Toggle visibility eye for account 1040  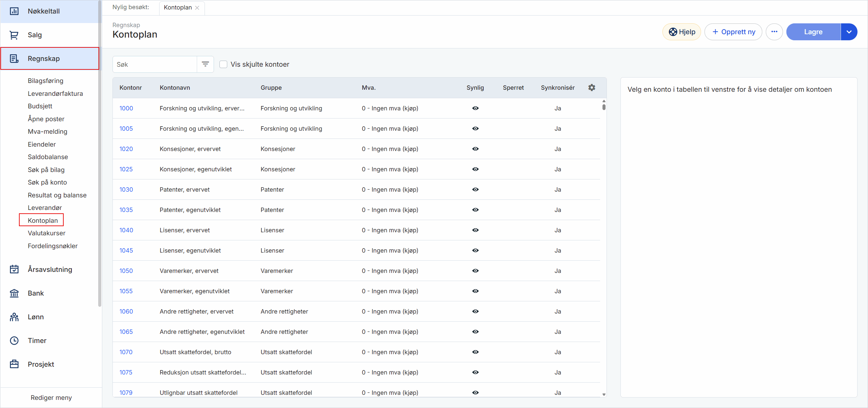click(x=475, y=230)
